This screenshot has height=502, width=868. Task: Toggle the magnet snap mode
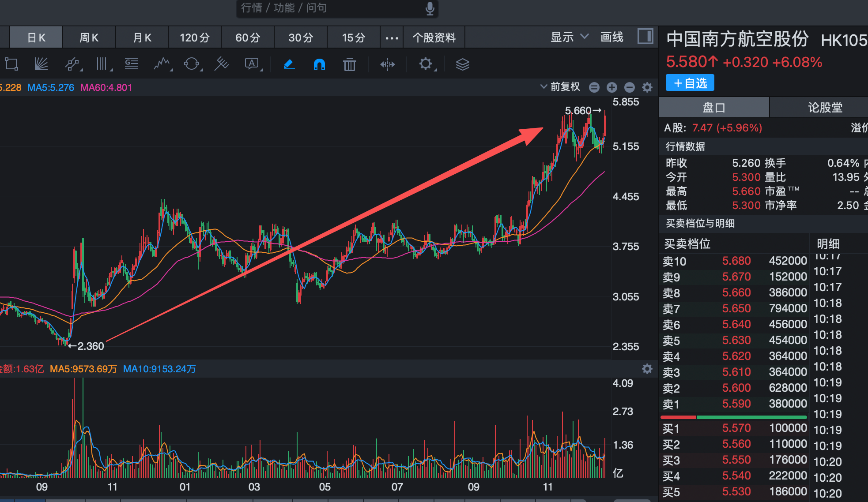[319, 64]
